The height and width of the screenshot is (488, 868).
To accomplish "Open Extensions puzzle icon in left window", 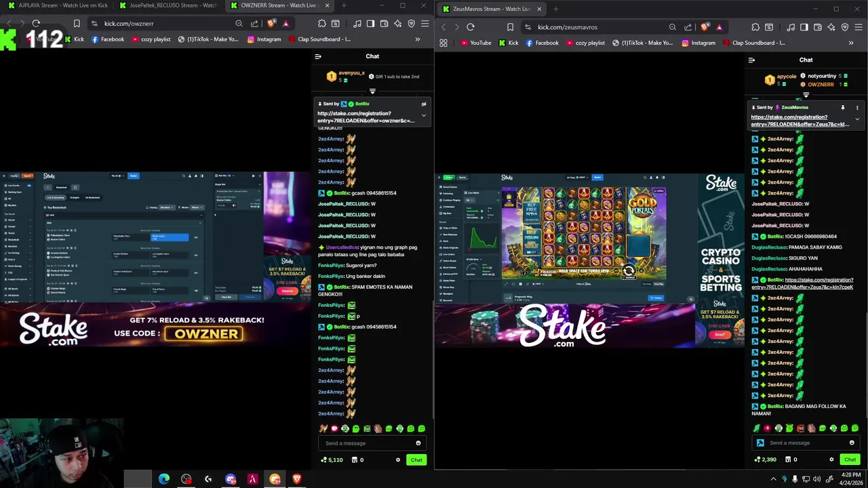I will [x=321, y=24].
